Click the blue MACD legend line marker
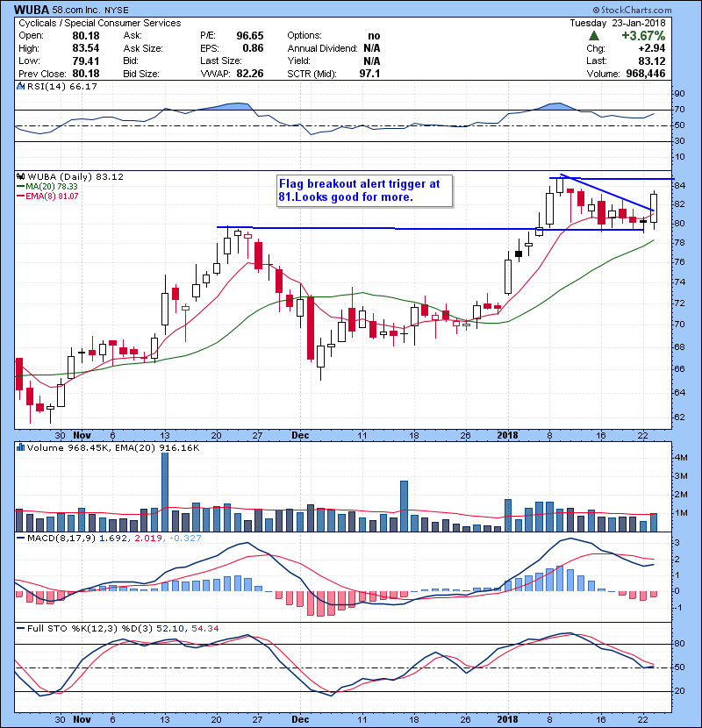Viewport: 702px width, 728px height. pos(20,539)
